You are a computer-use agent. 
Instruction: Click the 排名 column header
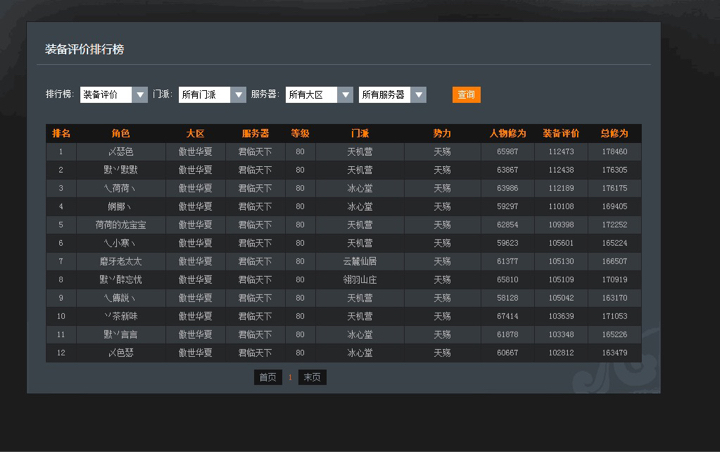click(61, 133)
